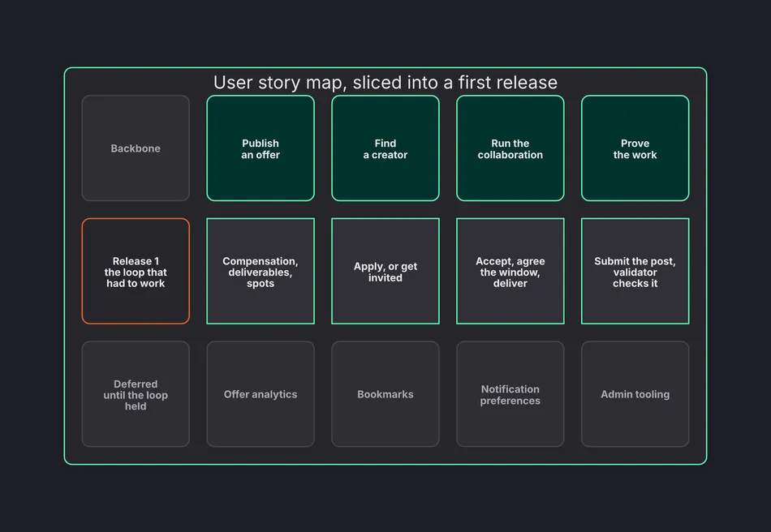771x532 pixels.
Task: Select the "Deferred until the loop held" card
Action: pos(136,394)
